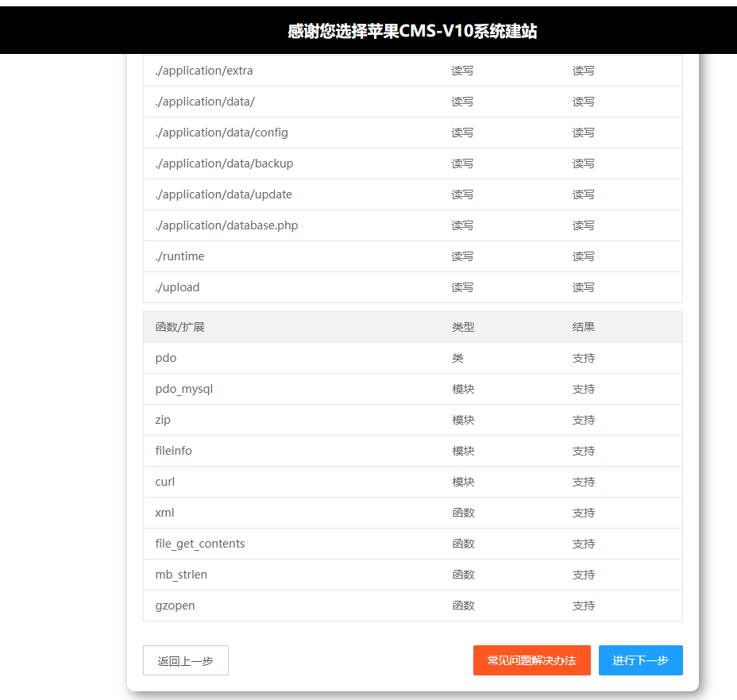Select the ./application/data/update path
The width and height of the screenshot is (737, 700).
(x=224, y=195)
